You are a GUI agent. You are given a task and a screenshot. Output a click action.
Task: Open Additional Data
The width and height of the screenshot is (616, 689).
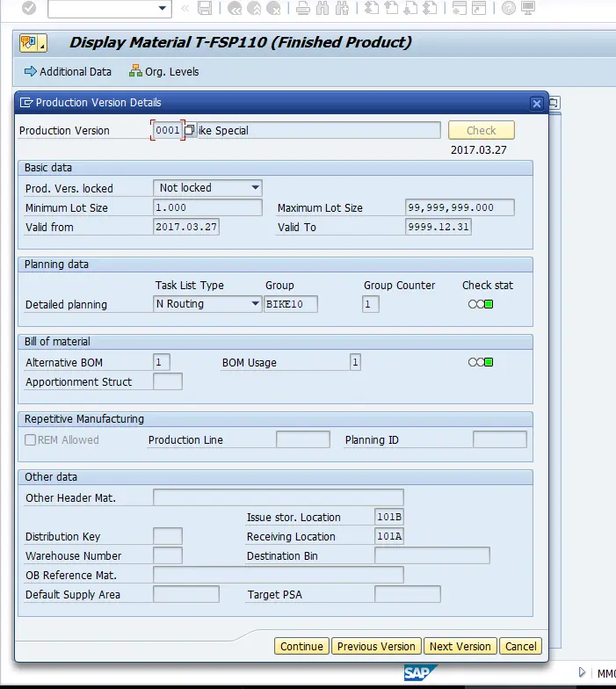pyautogui.click(x=68, y=71)
